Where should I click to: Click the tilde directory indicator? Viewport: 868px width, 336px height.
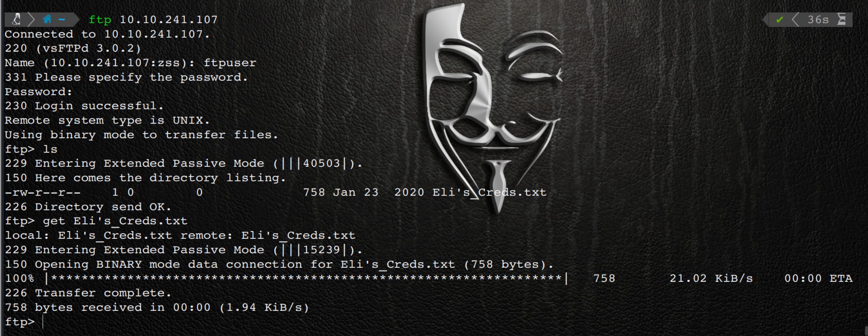pyautogui.click(x=62, y=19)
